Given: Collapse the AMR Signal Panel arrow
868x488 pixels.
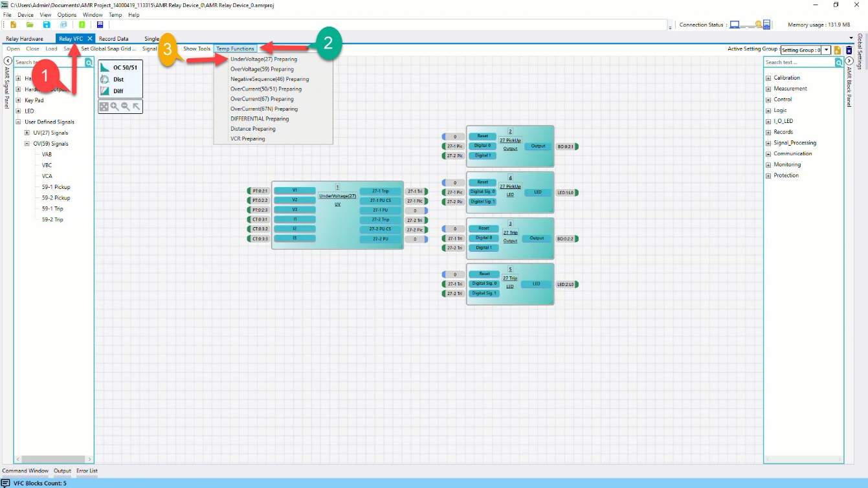Looking at the screenshot, I should [8, 61].
